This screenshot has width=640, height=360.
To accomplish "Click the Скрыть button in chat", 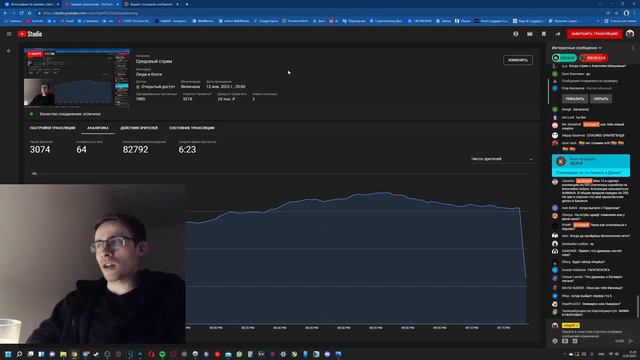I will [x=601, y=99].
